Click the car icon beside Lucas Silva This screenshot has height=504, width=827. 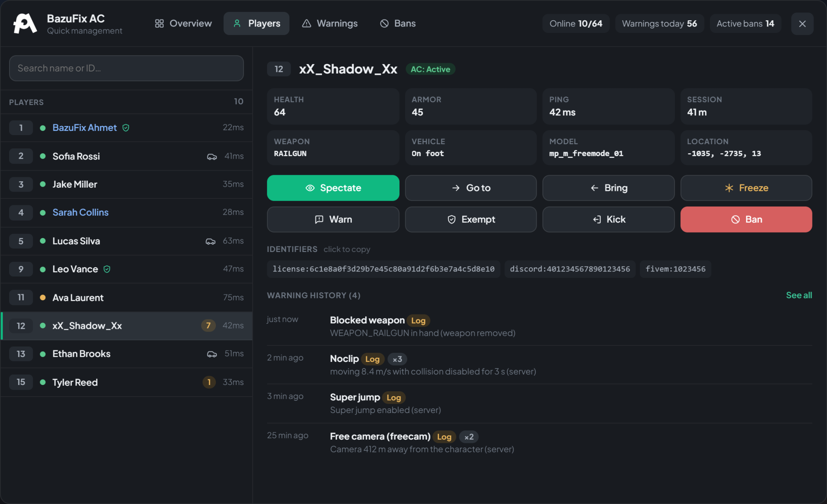point(210,241)
